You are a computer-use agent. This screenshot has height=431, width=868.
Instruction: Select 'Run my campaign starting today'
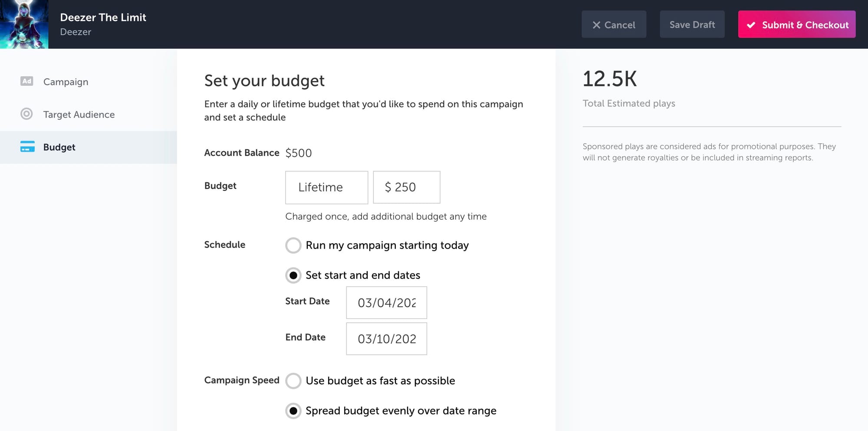[x=293, y=245]
